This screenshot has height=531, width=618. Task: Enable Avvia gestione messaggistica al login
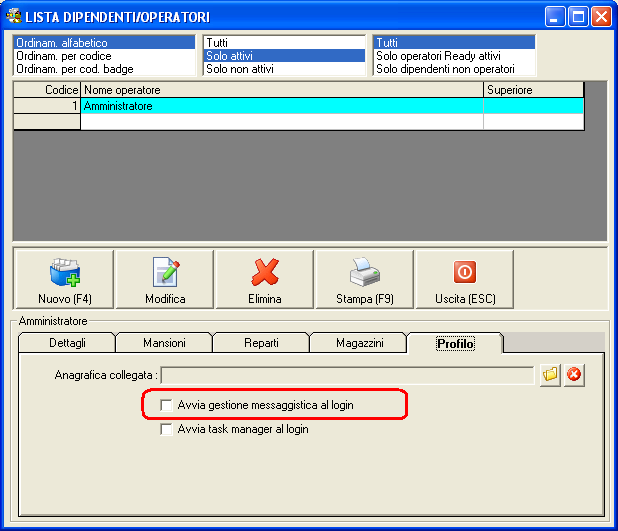coord(166,405)
